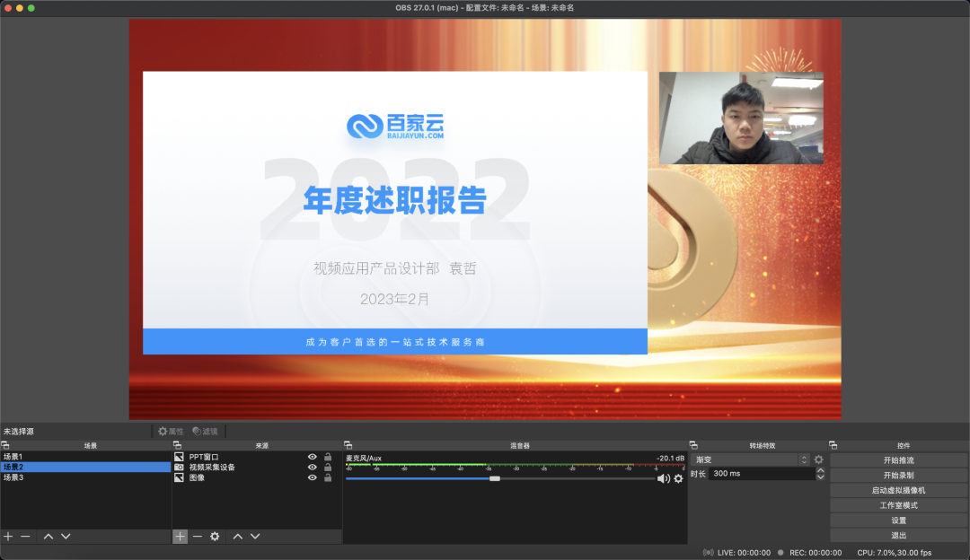This screenshot has height=560, width=970.
Task: Move source down in sources list
Action: tap(255, 536)
